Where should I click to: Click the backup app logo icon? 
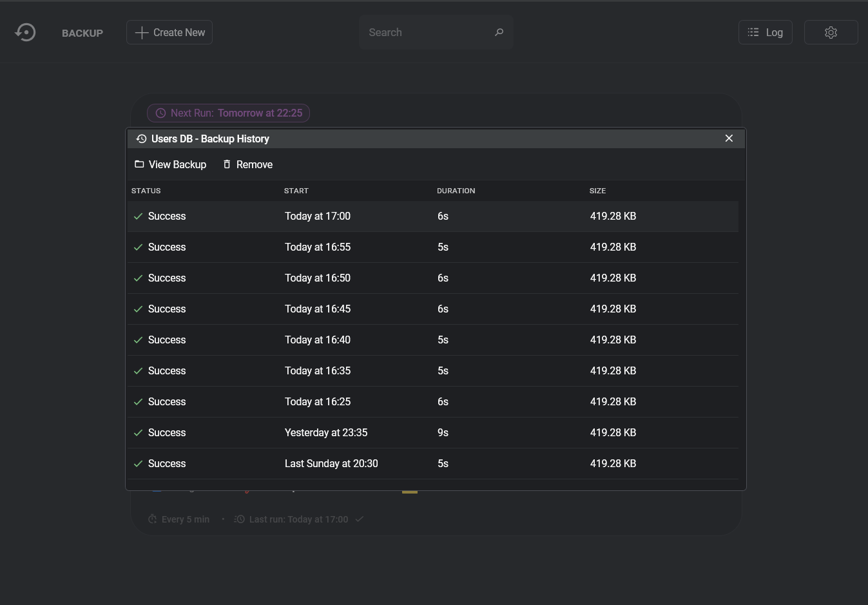[25, 32]
